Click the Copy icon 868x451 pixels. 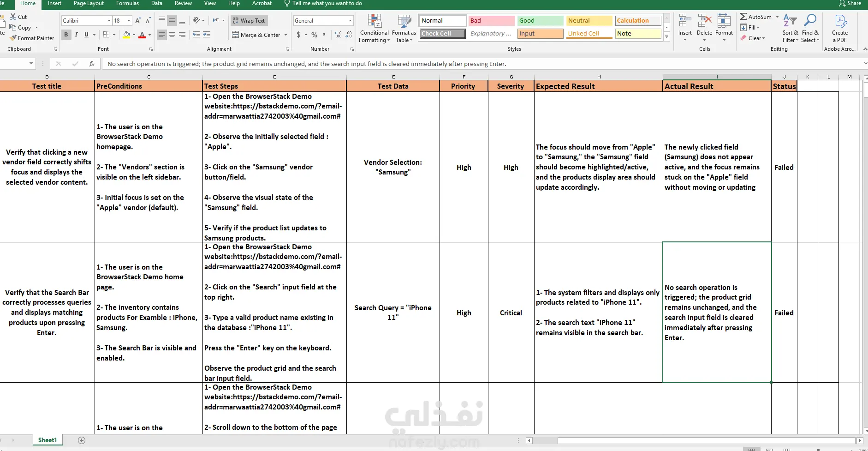(13, 27)
